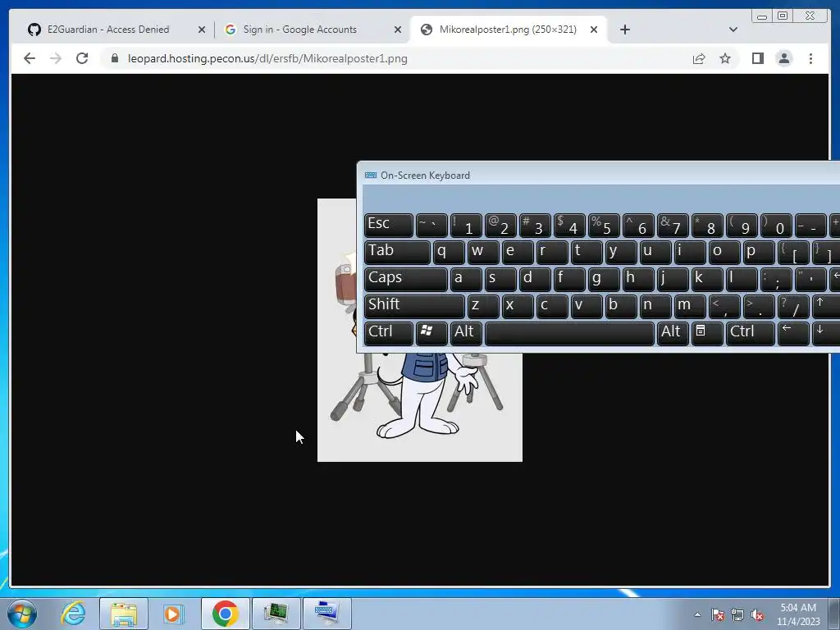Click the On-Screen Keyboard title bar
Image resolution: width=840 pixels, height=630 pixels.
pos(598,176)
